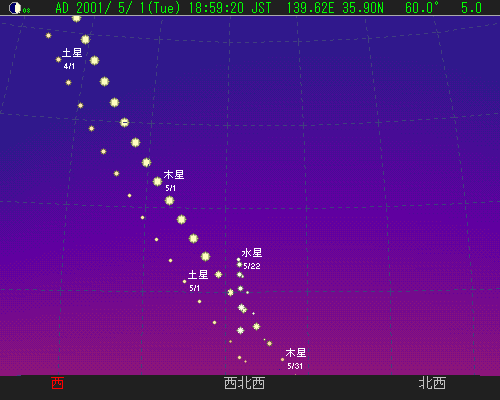Click the 60.0° field of view value
This screenshot has height=400, width=500.
point(422,8)
